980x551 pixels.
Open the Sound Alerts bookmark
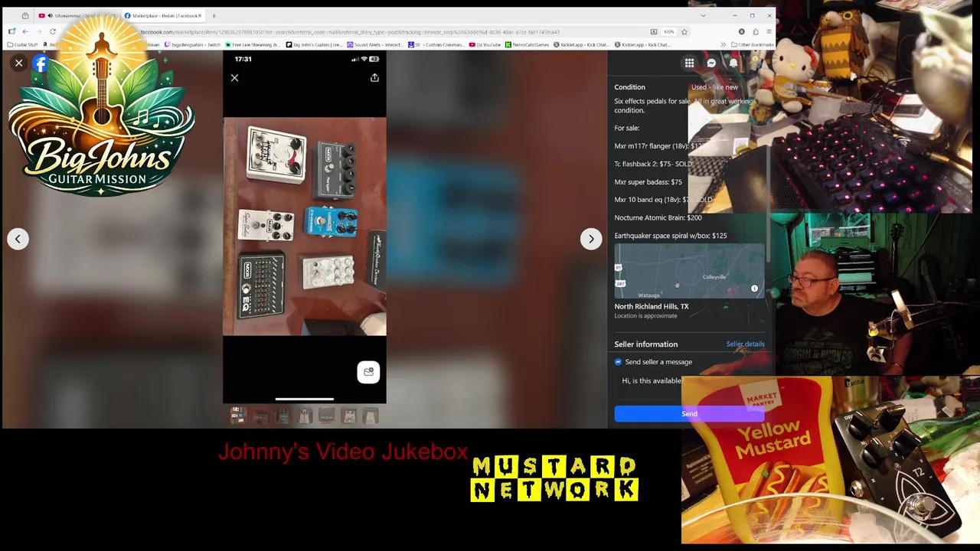click(374, 44)
